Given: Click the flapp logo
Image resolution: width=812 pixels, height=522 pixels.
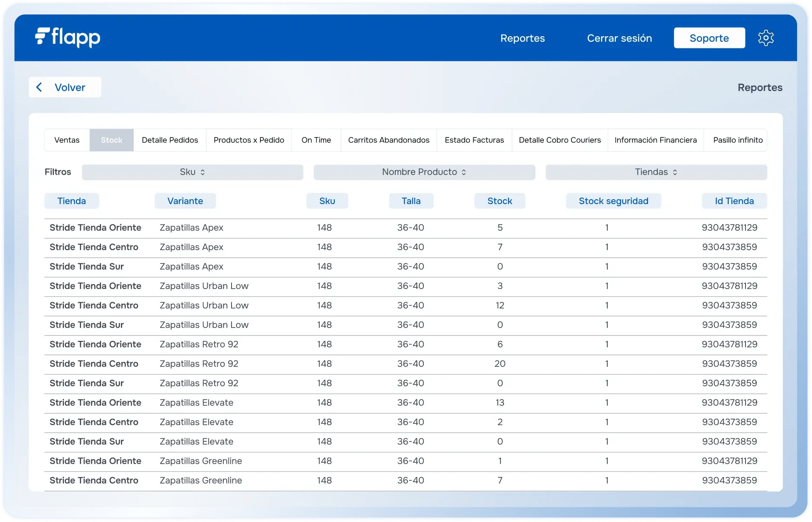Looking at the screenshot, I should coord(68,38).
